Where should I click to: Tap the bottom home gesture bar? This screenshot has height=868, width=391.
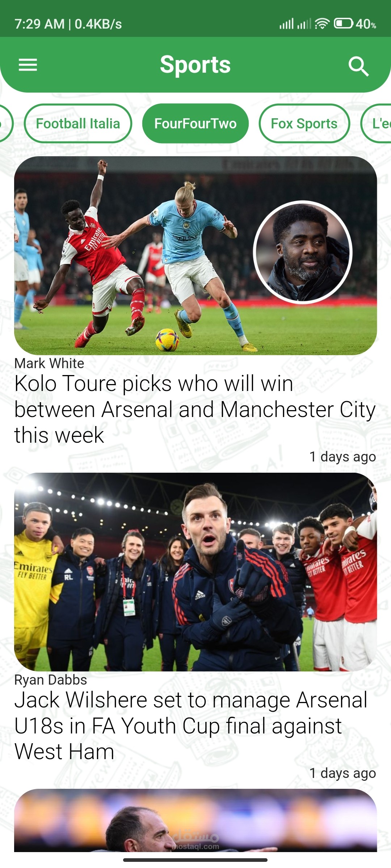pyautogui.click(x=195, y=860)
